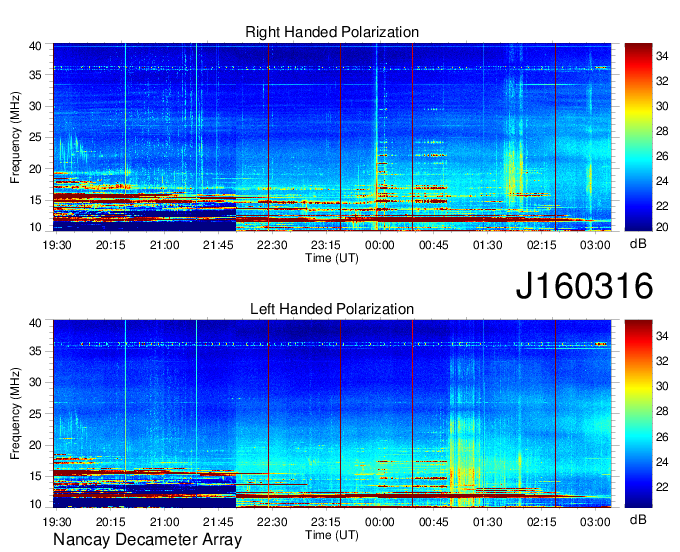The image size is (680, 552).
Task: Click the left-handed spectrogram plot area
Action: (332, 414)
